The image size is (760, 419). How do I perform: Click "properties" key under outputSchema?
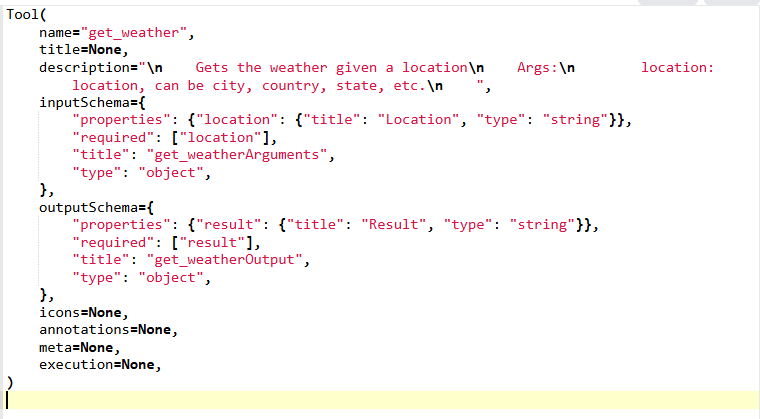121,225
